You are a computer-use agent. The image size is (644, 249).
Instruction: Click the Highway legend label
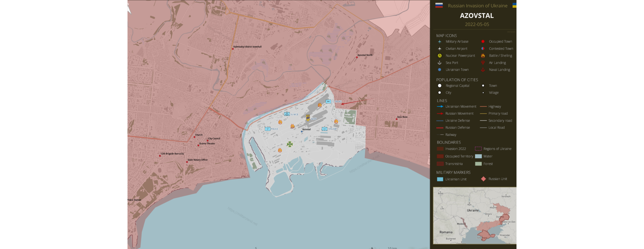click(495, 106)
